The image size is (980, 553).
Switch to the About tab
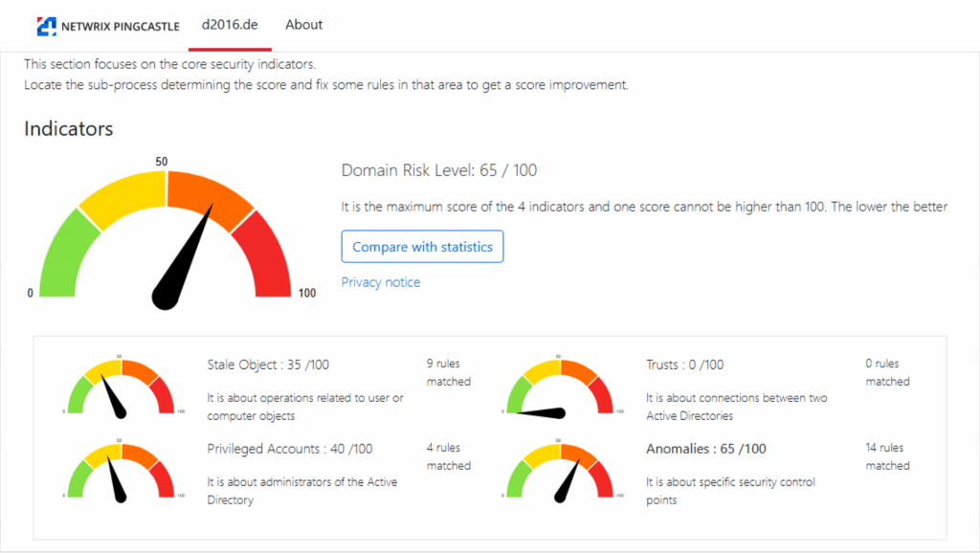303,25
